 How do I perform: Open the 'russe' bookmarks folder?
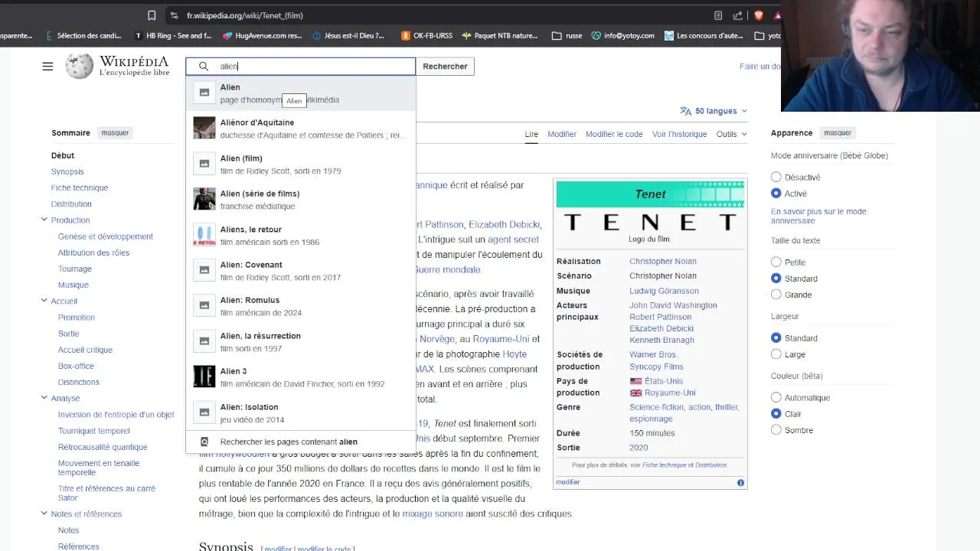pos(567,35)
